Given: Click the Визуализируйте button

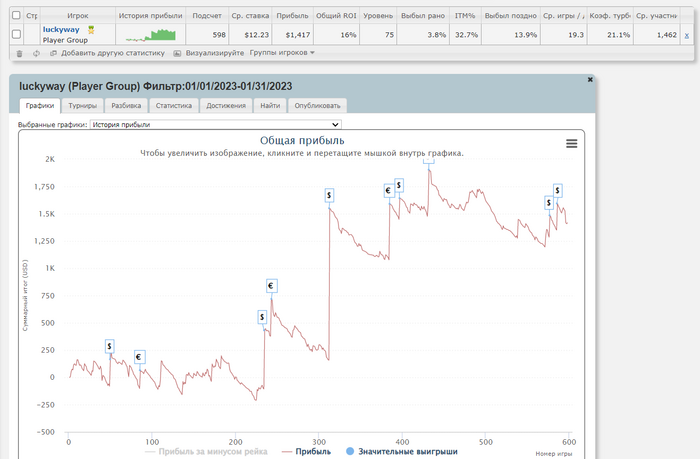Looking at the screenshot, I should pyautogui.click(x=215, y=53).
